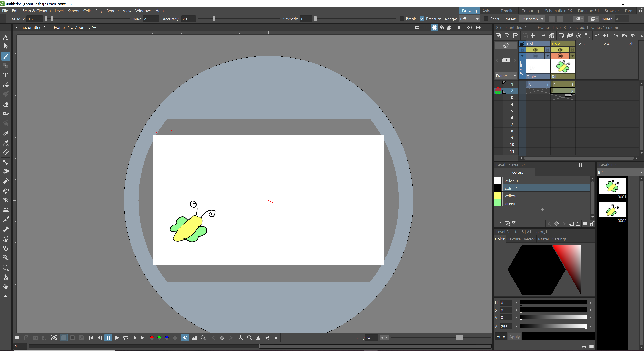The height and width of the screenshot is (351, 644).
Task: Enable the Break checkbox
Action: click(x=402, y=19)
